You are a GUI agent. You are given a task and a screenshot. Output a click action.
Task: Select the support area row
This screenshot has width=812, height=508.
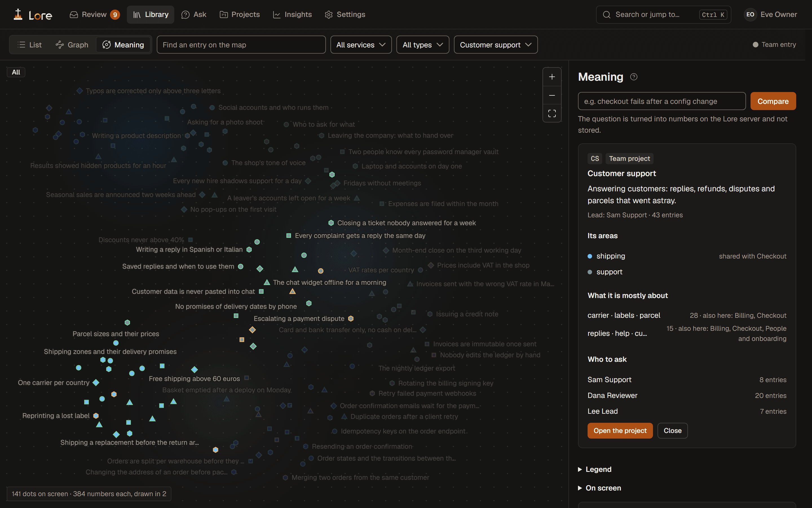click(x=687, y=272)
